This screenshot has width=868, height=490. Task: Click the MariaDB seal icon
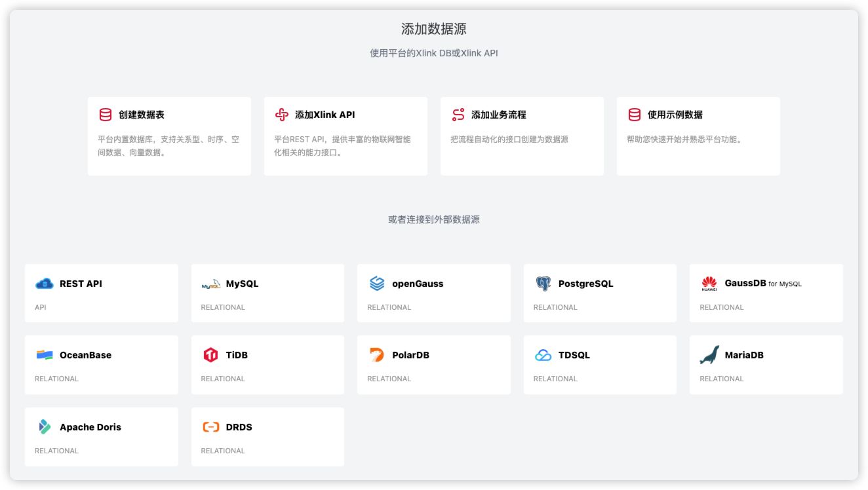pyautogui.click(x=709, y=355)
